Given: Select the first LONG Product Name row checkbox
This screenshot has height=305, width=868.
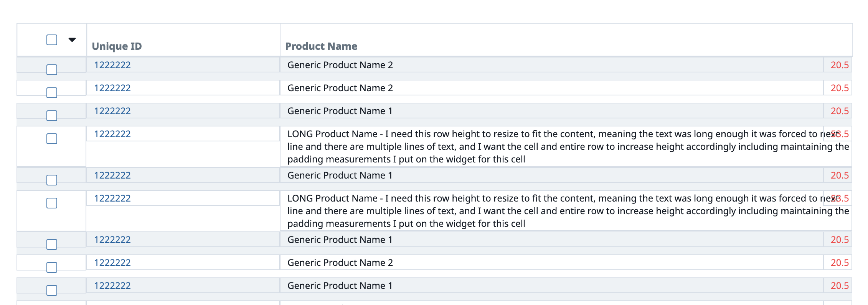Looking at the screenshot, I should click(52, 139).
